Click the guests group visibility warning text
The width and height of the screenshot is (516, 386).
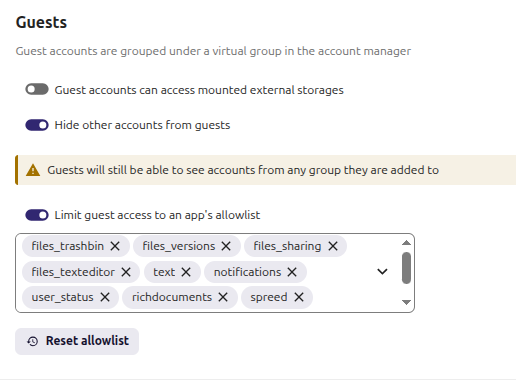coord(243,170)
